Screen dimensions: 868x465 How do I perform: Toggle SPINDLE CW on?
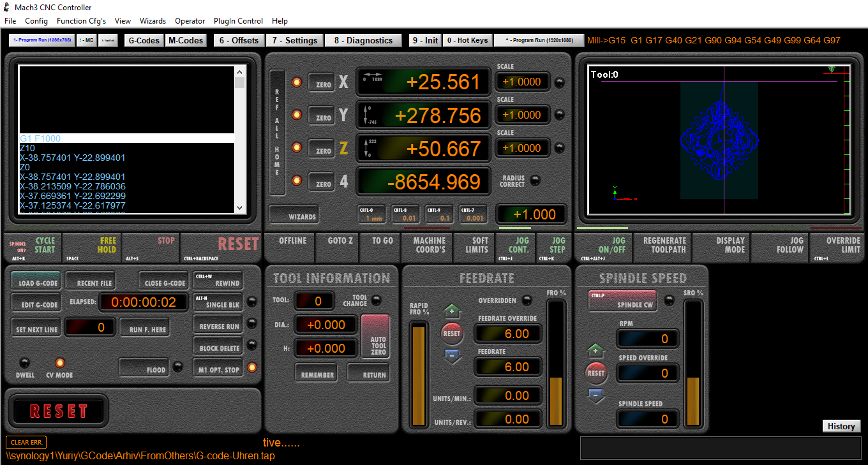[x=622, y=301]
